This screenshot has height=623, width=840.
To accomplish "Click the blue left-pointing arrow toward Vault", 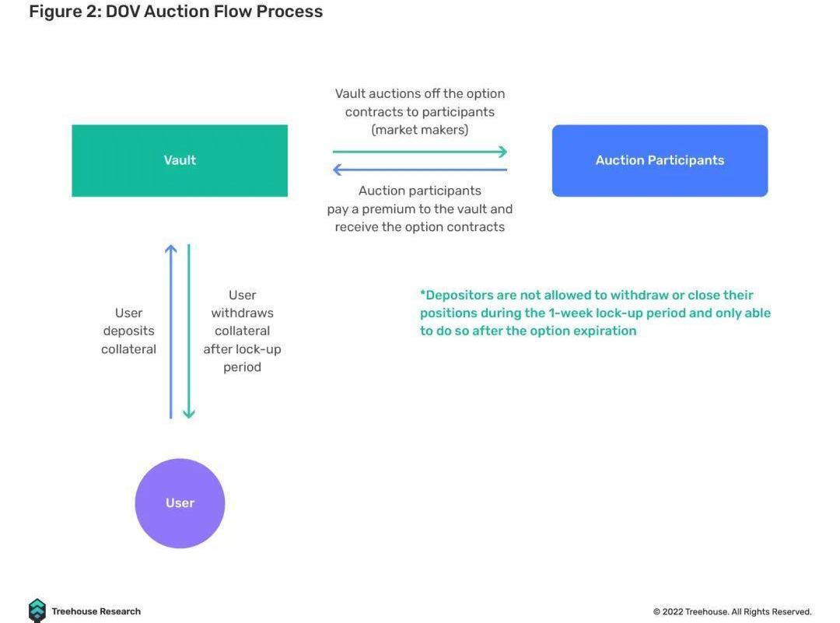I will click(420, 170).
